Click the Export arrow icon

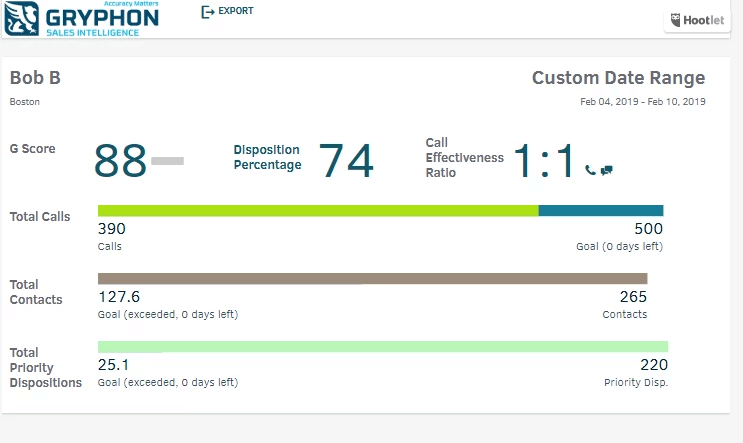coord(208,11)
